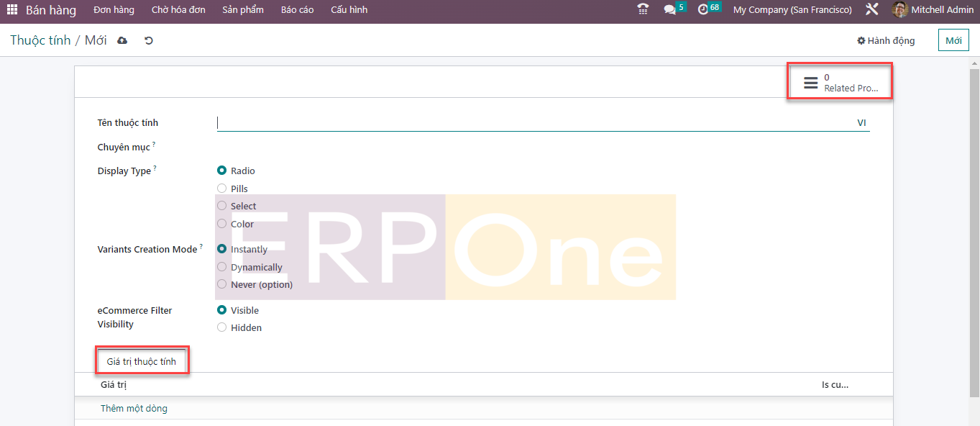
Task: Open the Hành động dropdown
Action: click(x=886, y=40)
